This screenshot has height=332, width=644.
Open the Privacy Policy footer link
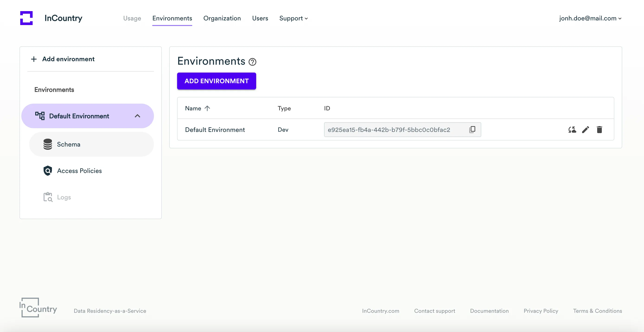click(541, 311)
